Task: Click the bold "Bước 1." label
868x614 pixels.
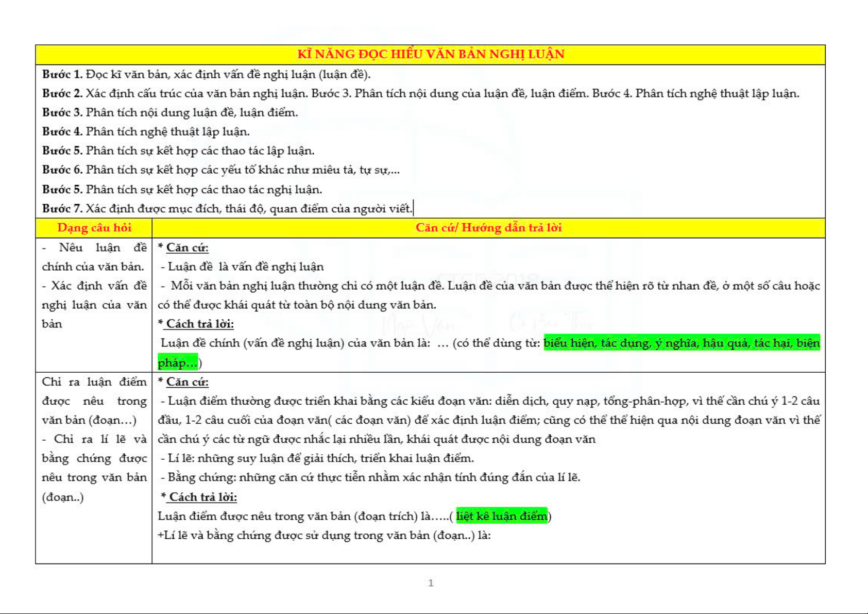Action: click(x=62, y=74)
